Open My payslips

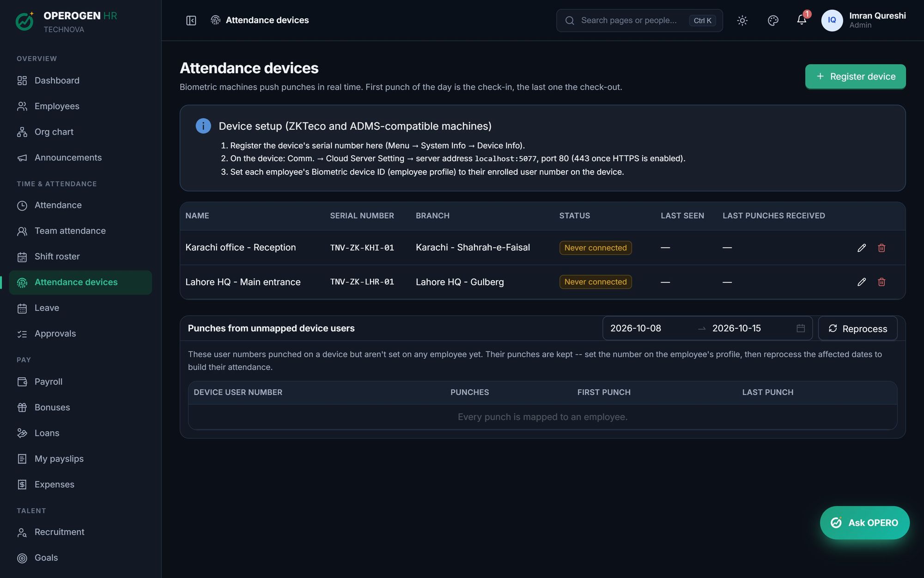80,459
